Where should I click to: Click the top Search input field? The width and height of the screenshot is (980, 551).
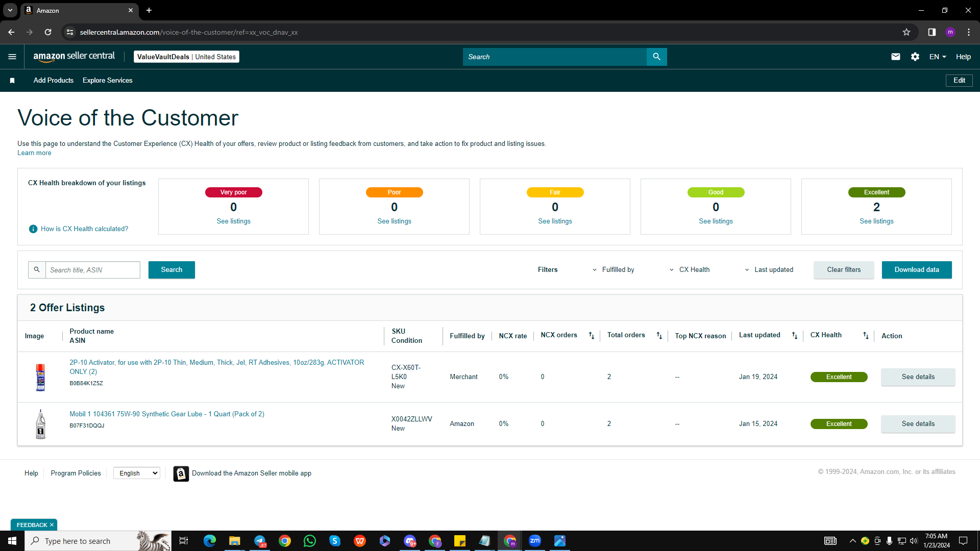[555, 57]
